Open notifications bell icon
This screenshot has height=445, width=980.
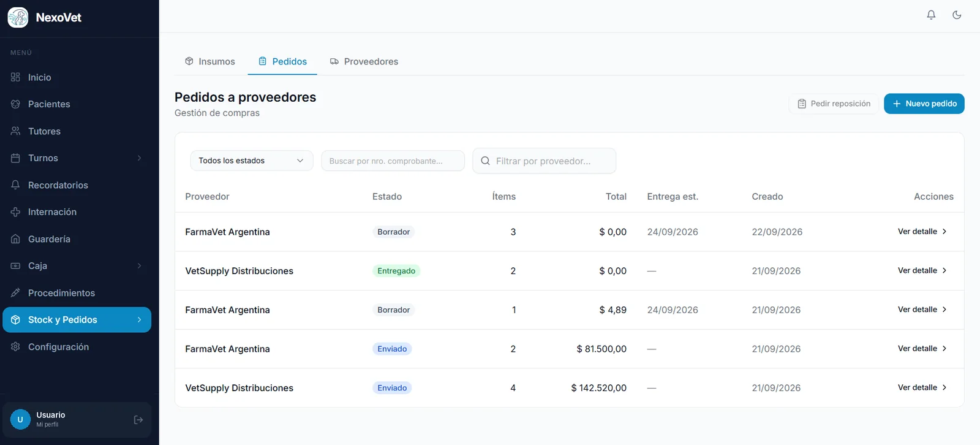tap(931, 15)
